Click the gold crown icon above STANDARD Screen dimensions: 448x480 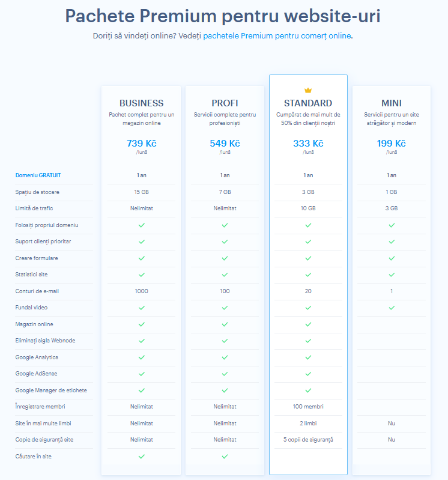pos(308,90)
